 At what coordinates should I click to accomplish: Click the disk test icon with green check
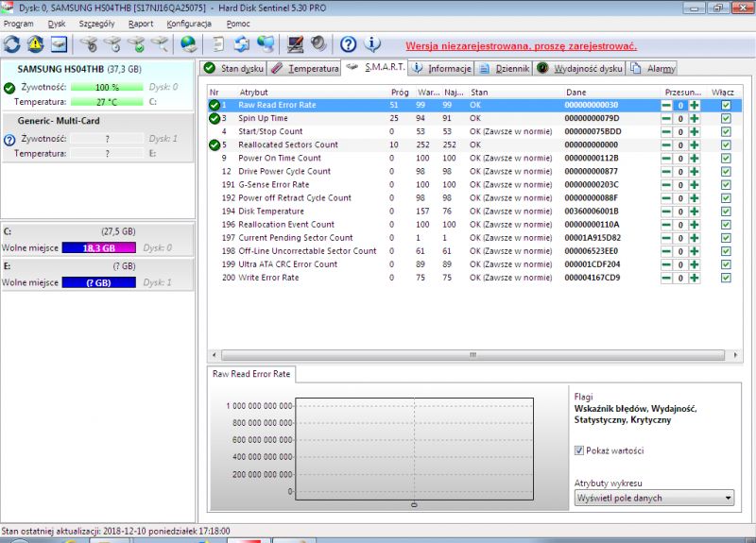pos(136,44)
